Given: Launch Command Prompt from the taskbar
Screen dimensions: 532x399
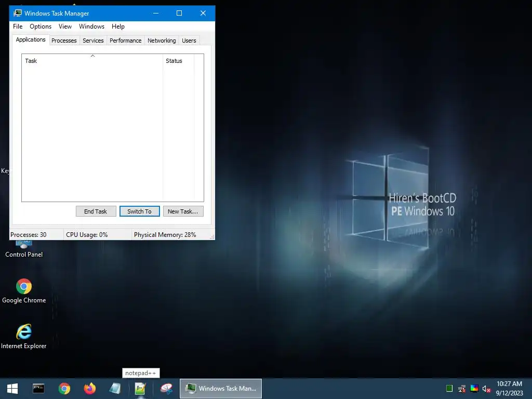Looking at the screenshot, I should [x=38, y=389].
